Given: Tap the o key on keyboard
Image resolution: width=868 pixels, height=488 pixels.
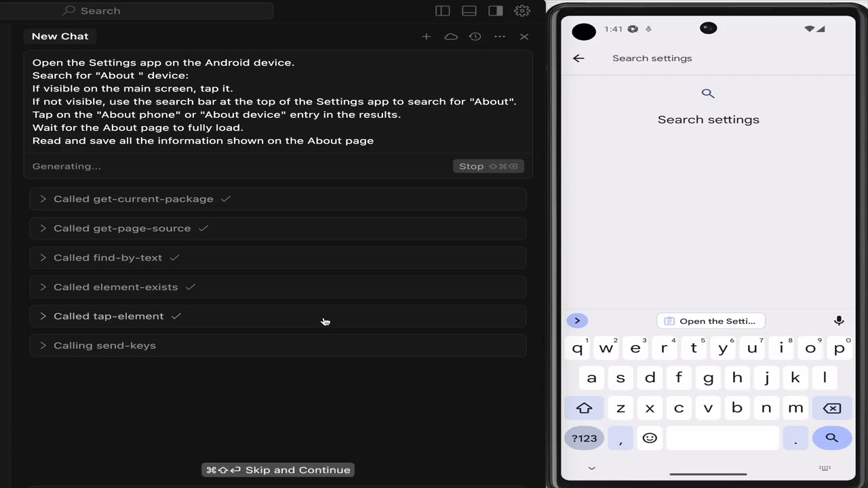Looking at the screenshot, I should click(x=810, y=348).
